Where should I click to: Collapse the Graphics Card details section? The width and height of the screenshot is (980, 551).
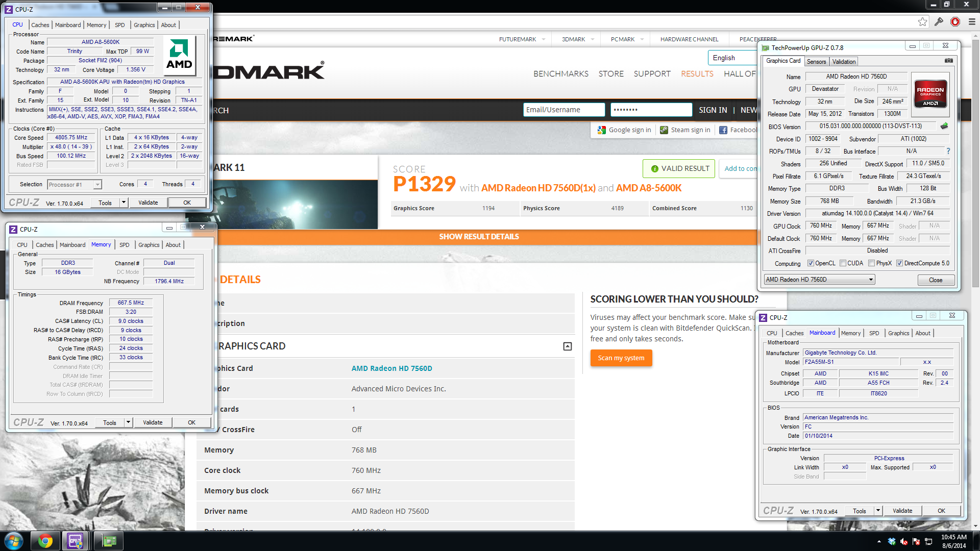coord(567,346)
